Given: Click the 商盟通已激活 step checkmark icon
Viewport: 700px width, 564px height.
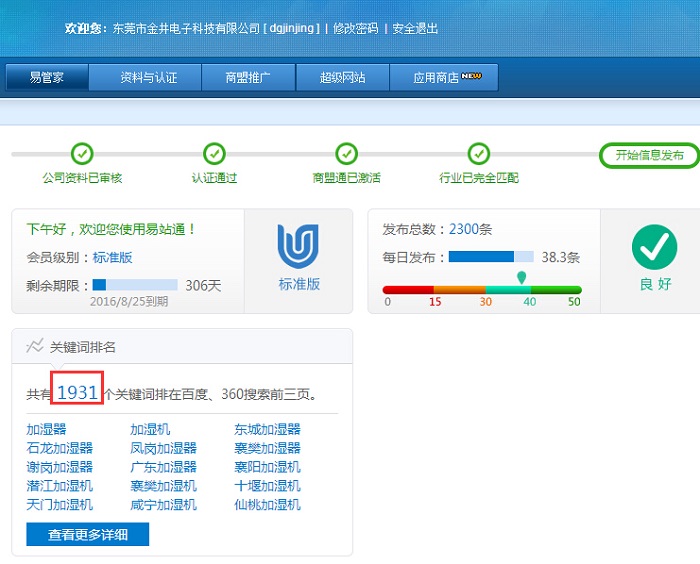Looking at the screenshot, I should click(346, 154).
